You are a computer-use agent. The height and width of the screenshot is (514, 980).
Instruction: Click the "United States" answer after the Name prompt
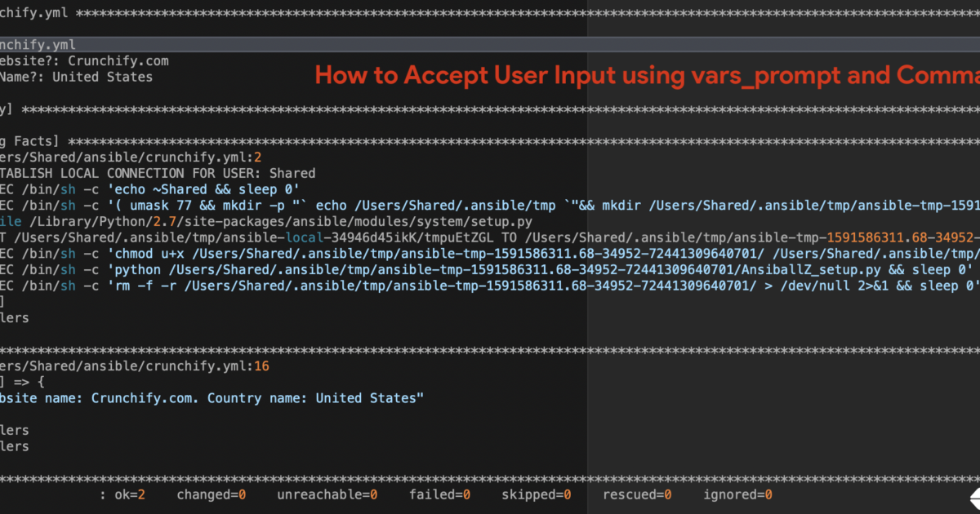tap(102, 77)
